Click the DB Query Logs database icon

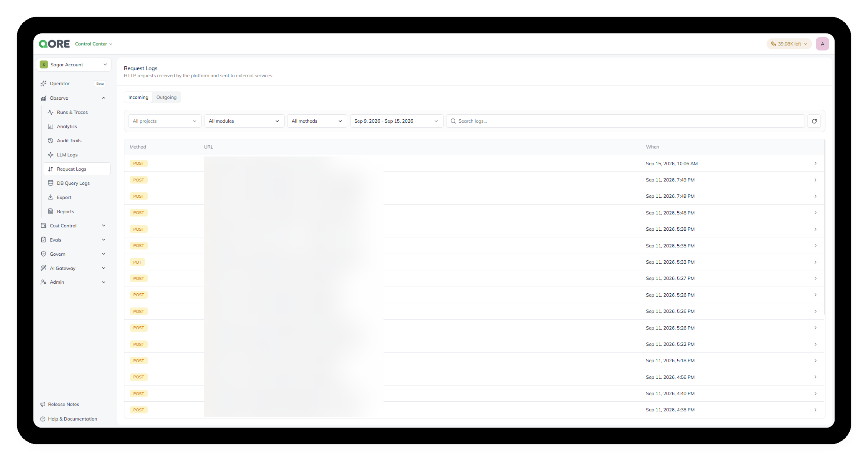coord(50,183)
